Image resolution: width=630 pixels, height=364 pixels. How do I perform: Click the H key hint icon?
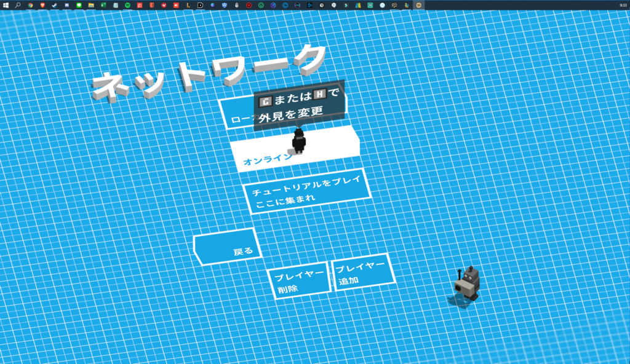319,95
